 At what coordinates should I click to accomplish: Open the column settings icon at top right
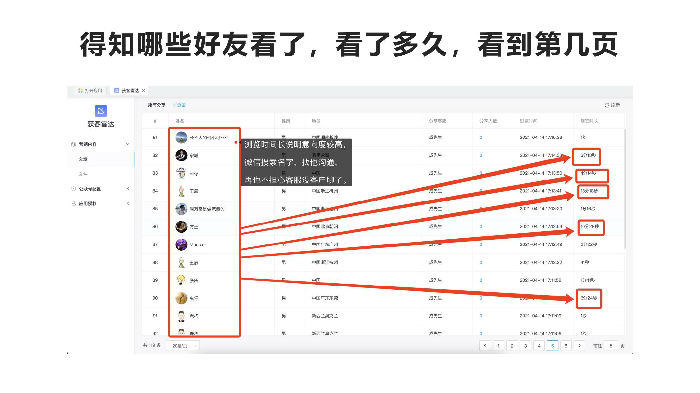click(612, 105)
